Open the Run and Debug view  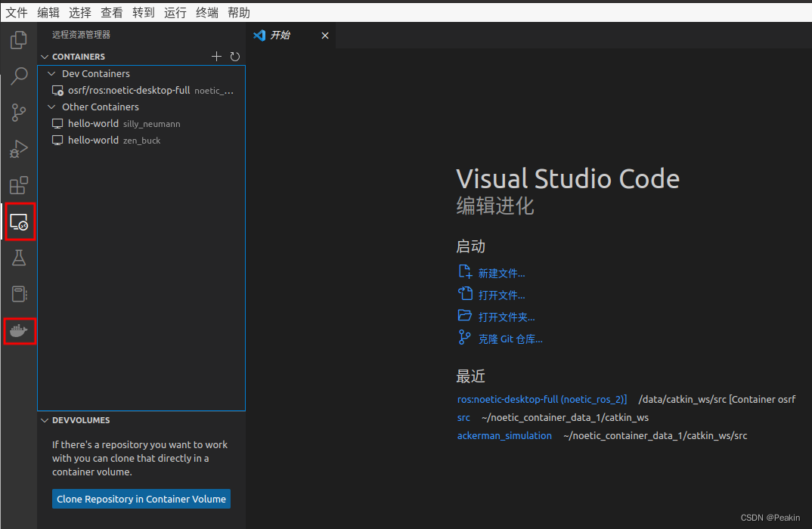tap(18, 149)
